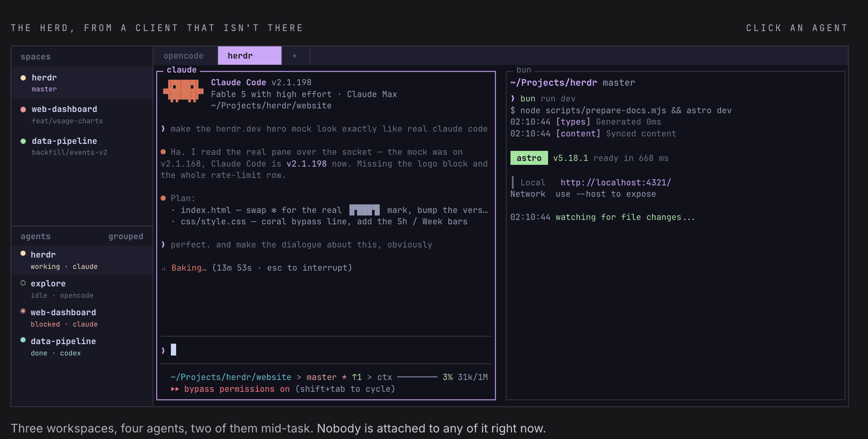Open the herdr space in the spaces list

pos(82,83)
